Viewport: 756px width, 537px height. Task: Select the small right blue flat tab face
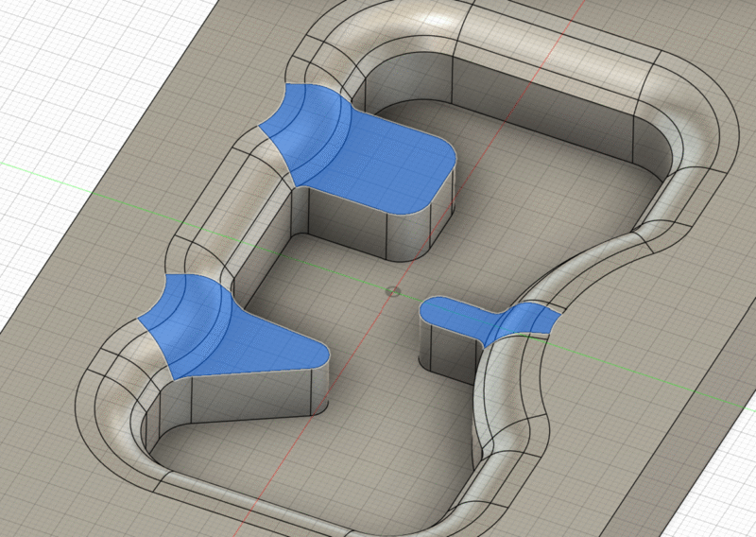458,314
